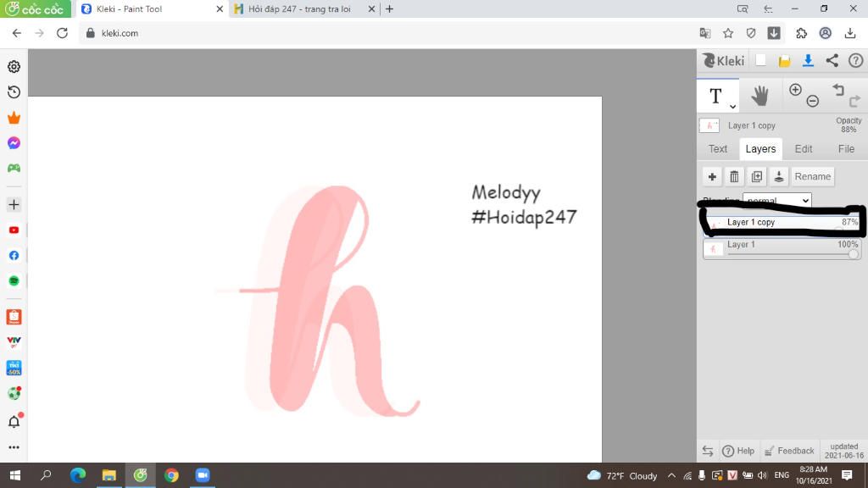Image resolution: width=868 pixels, height=488 pixels.
Task: Open the Blending mode dropdown
Action: [x=777, y=200]
